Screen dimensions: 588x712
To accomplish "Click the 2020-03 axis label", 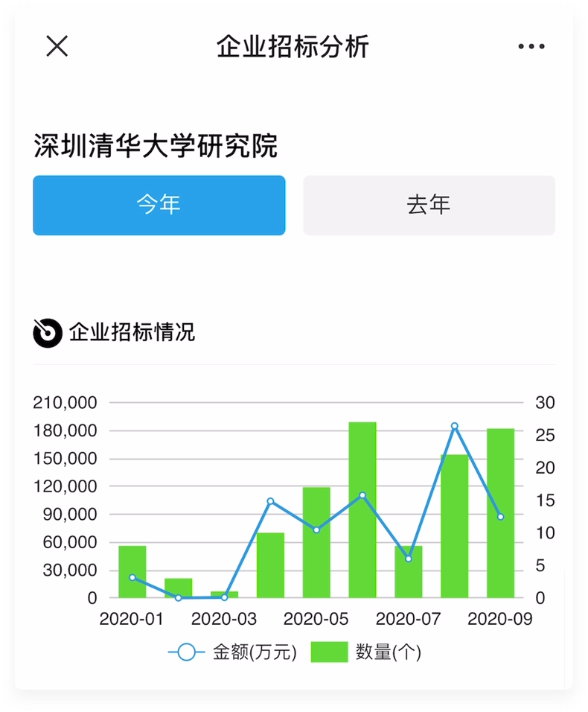I will 224,619.
